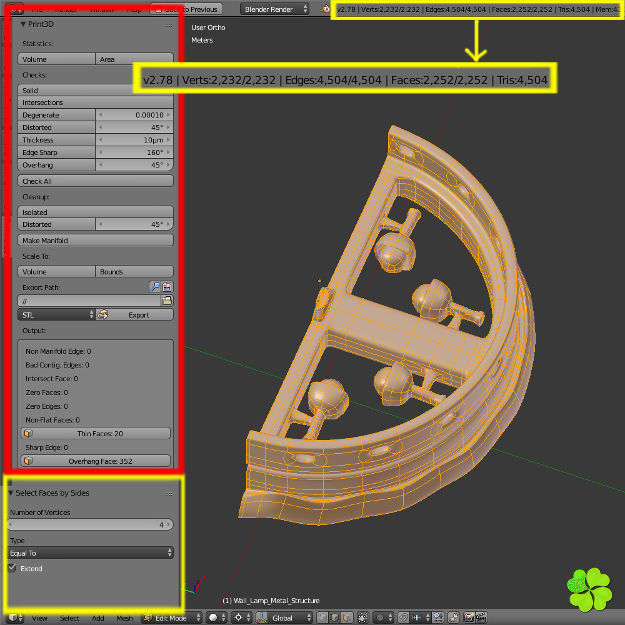Click the Make Manifold button
Screen dimensions: 625x625
click(x=96, y=240)
